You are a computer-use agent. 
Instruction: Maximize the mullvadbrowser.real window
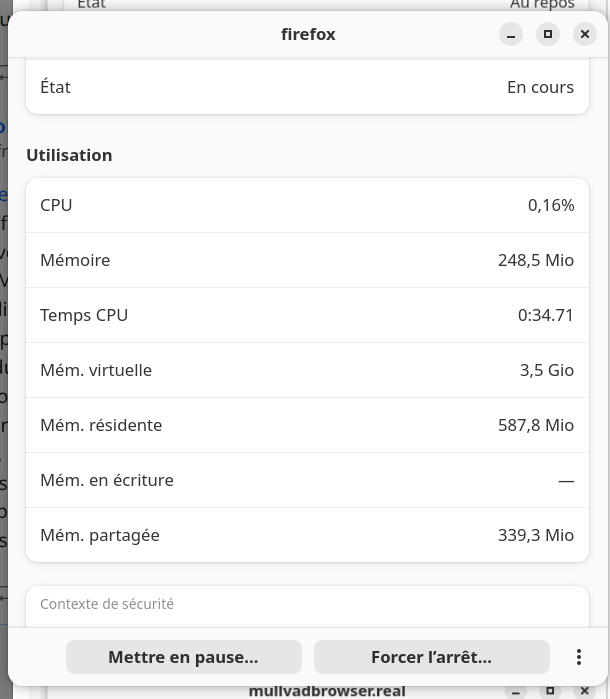click(x=550, y=691)
